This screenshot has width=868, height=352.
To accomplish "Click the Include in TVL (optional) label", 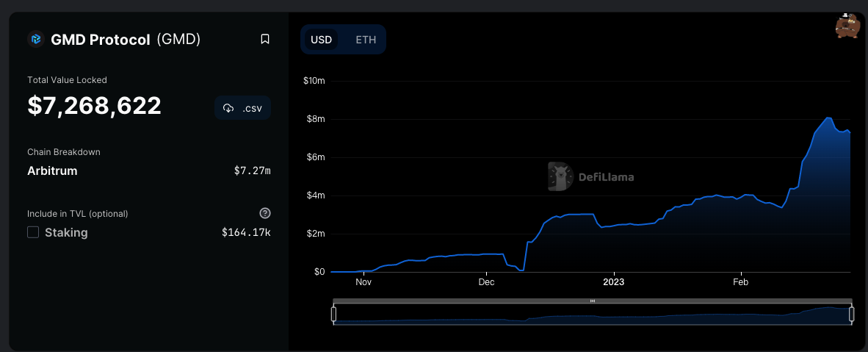I will click(x=78, y=213).
